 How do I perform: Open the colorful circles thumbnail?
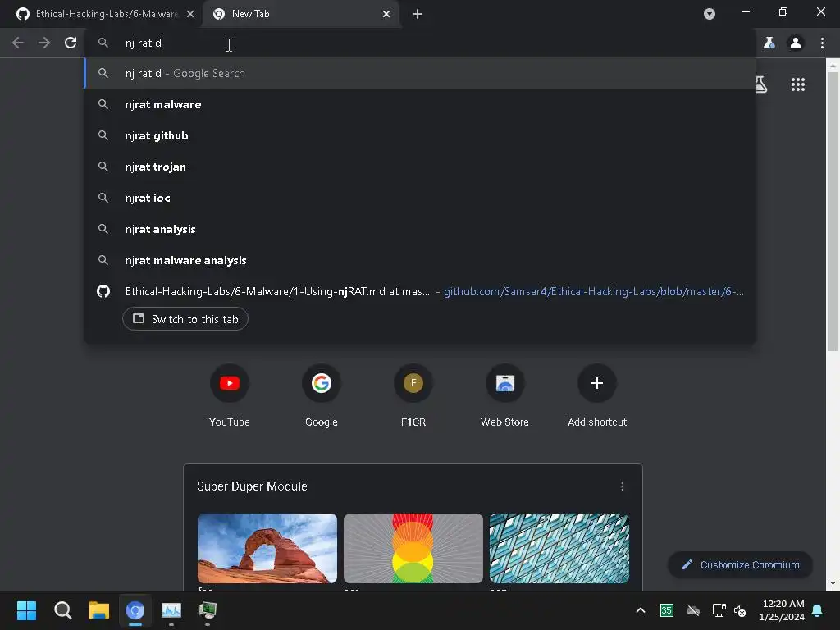coord(413,548)
